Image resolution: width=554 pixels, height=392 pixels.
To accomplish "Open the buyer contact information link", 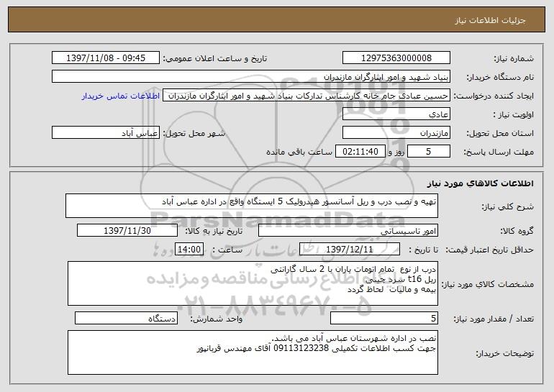I will pos(121,96).
